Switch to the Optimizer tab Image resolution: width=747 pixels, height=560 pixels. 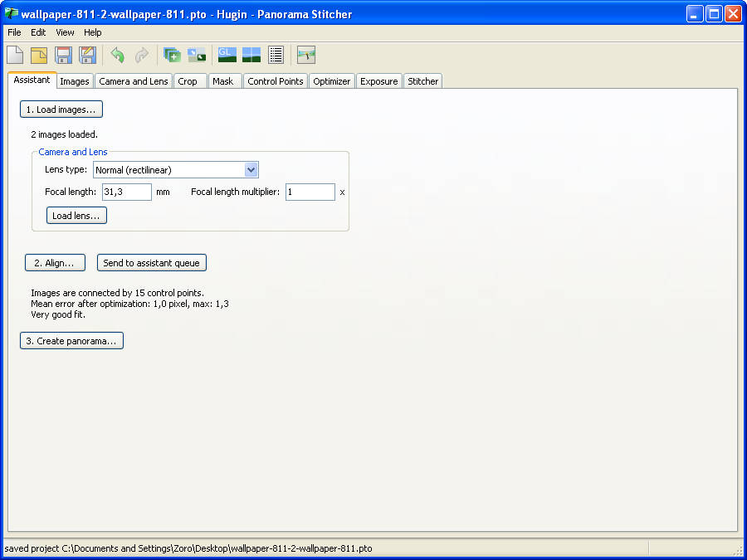pos(331,81)
